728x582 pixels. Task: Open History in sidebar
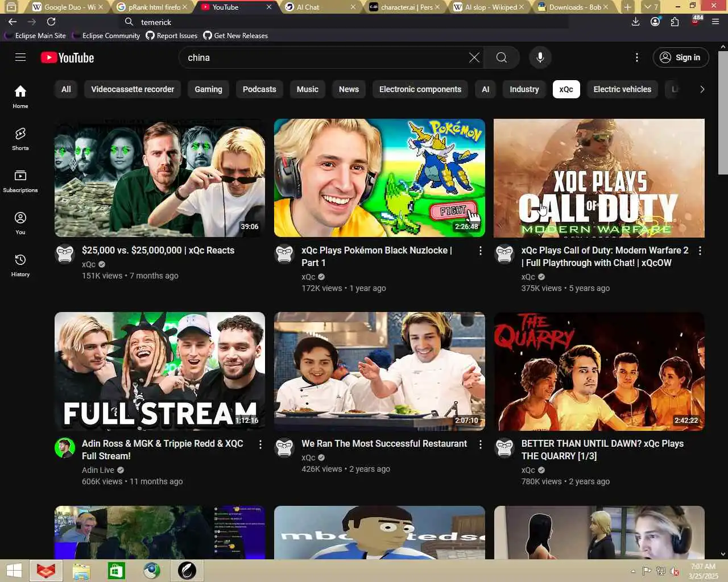pyautogui.click(x=20, y=265)
